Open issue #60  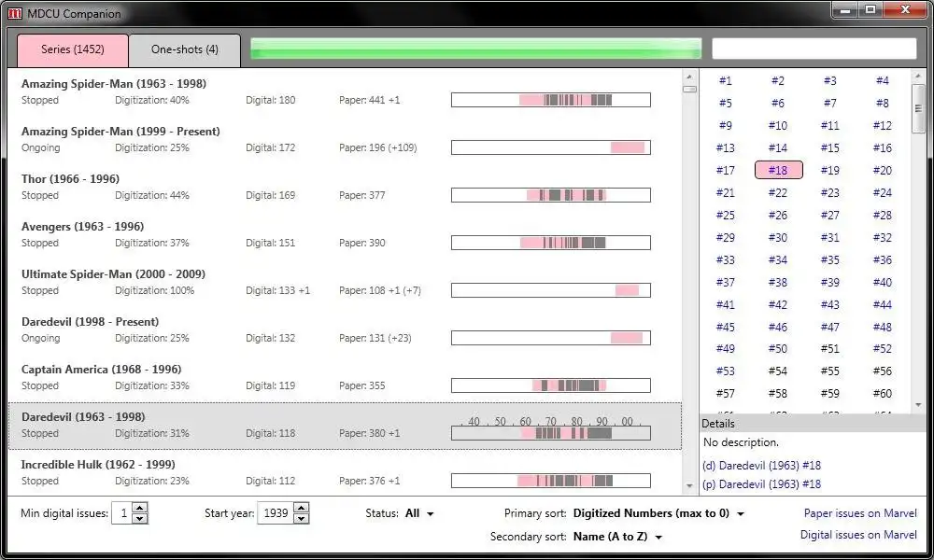883,393
